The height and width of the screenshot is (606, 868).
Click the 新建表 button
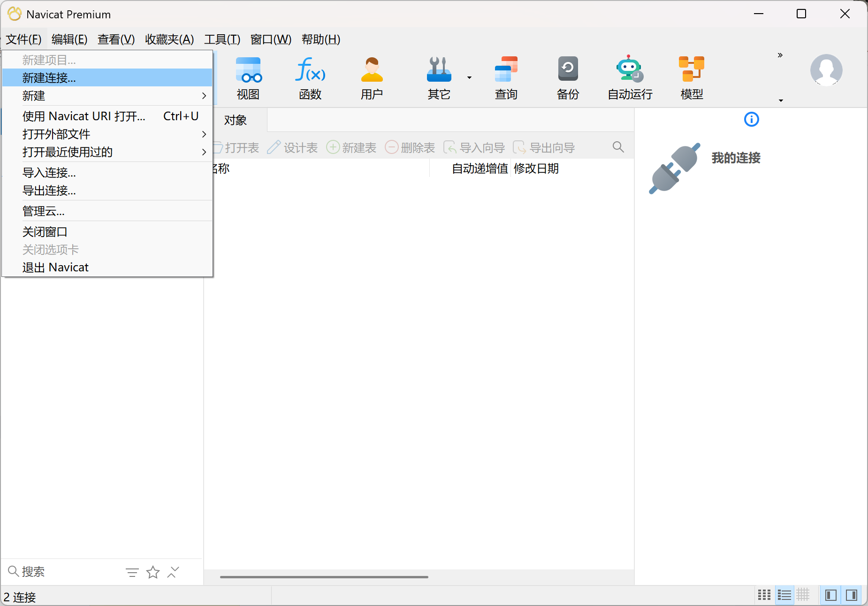pyautogui.click(x=351, y=147)
